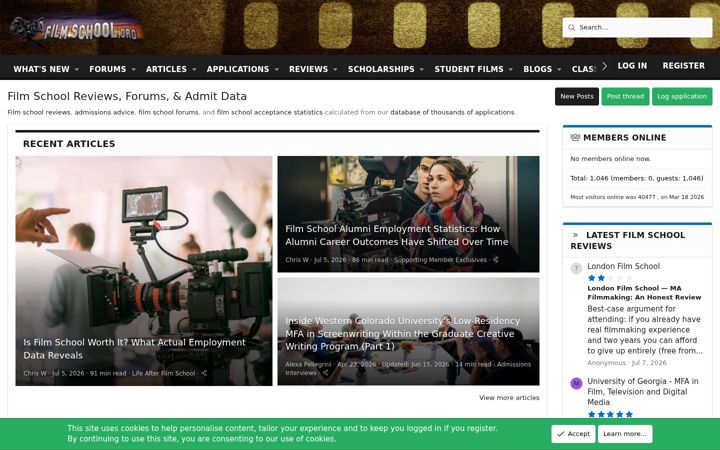The image size is (720, 450).
Task: Click the Post thread button
Action: 625,96
